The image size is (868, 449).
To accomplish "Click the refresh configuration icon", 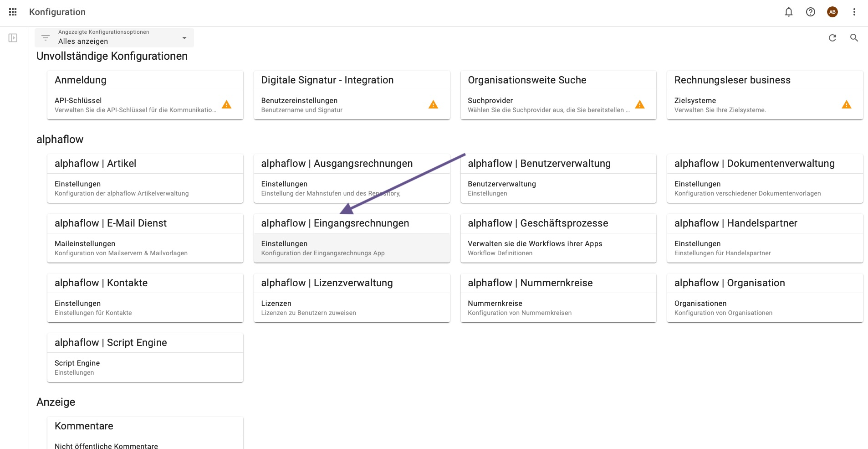I will [x=832, y=38].
